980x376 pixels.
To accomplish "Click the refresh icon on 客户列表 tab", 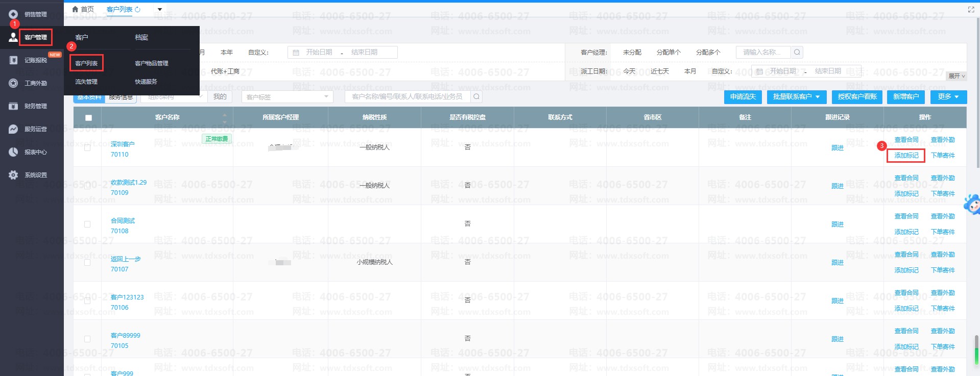I will (x=138, y=9).
